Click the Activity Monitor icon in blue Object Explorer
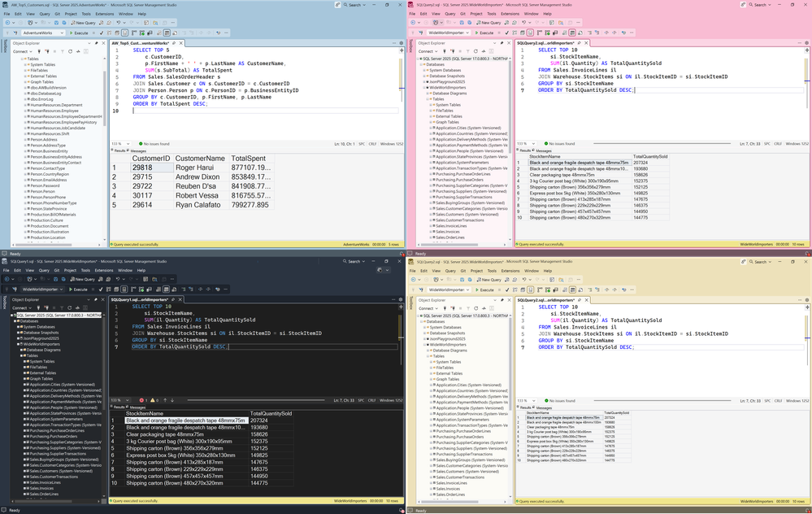 click(78, 51)
